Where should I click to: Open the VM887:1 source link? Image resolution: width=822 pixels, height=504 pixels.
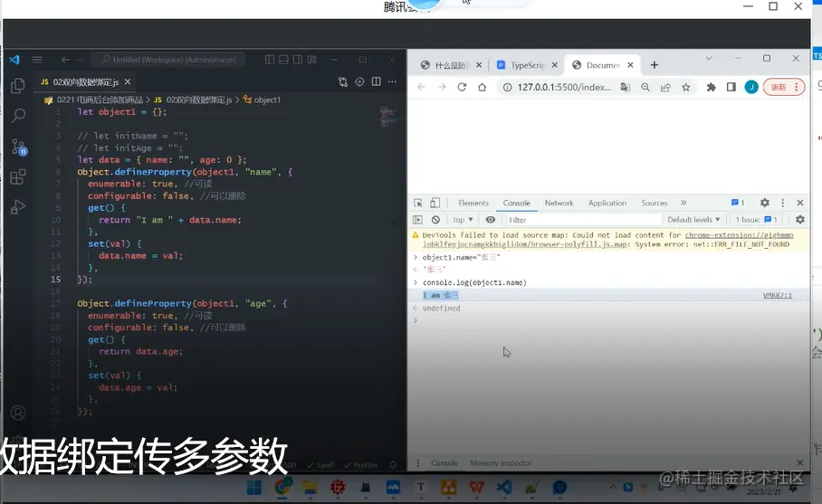777,296
